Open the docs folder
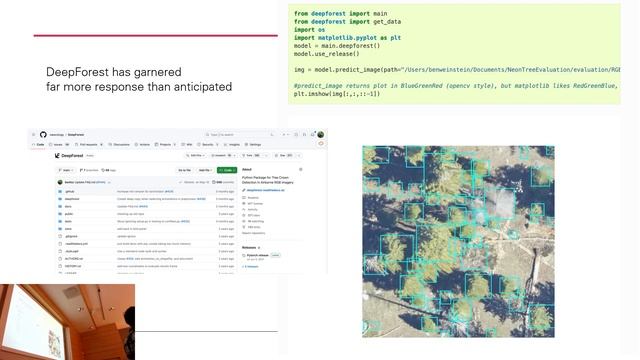 (x=68, y=207)
